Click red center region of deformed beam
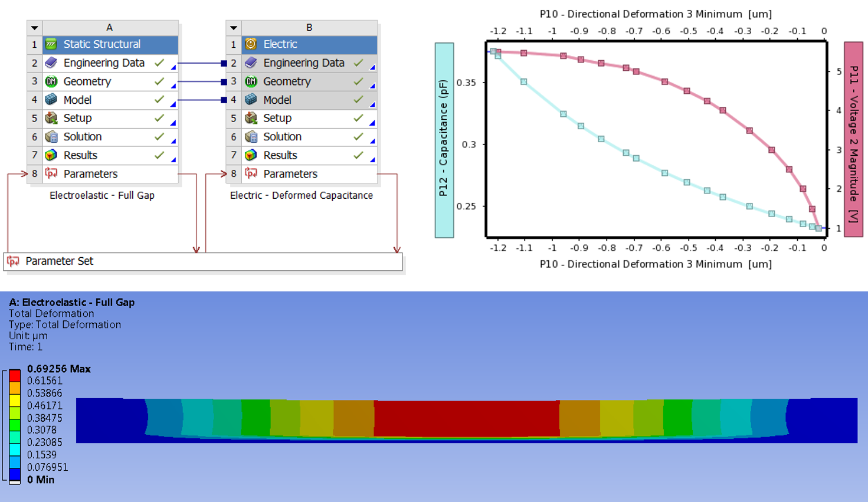Screen dimensions: 868x502 pos(466,419)
